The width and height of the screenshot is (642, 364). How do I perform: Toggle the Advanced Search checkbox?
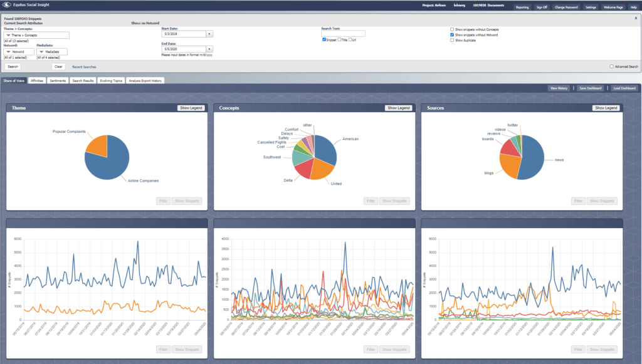click(x=612, y=66)
